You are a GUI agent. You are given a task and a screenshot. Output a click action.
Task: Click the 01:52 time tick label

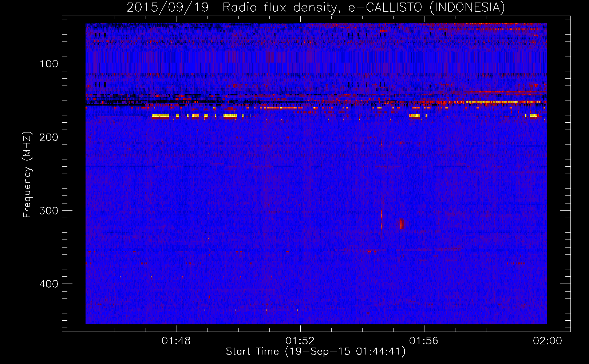[x=300, y=341]
